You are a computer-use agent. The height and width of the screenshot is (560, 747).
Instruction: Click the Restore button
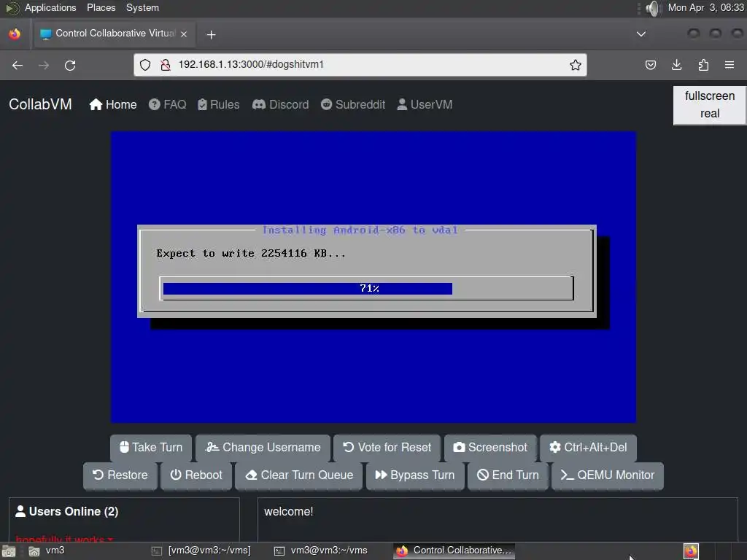pos(120,475)
